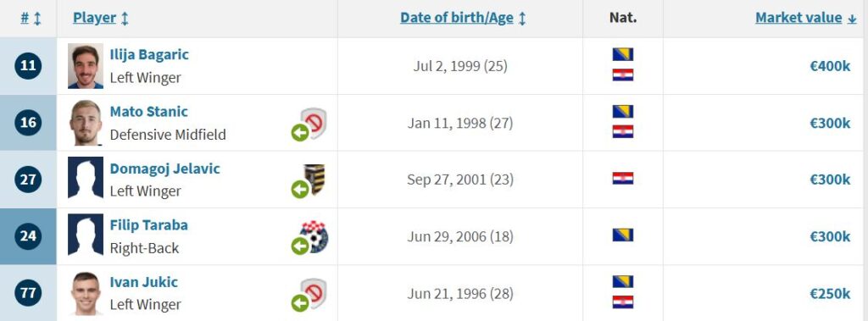Click Croatia flag in Ivan Jukic's row
868x321 pixels.
623,302
